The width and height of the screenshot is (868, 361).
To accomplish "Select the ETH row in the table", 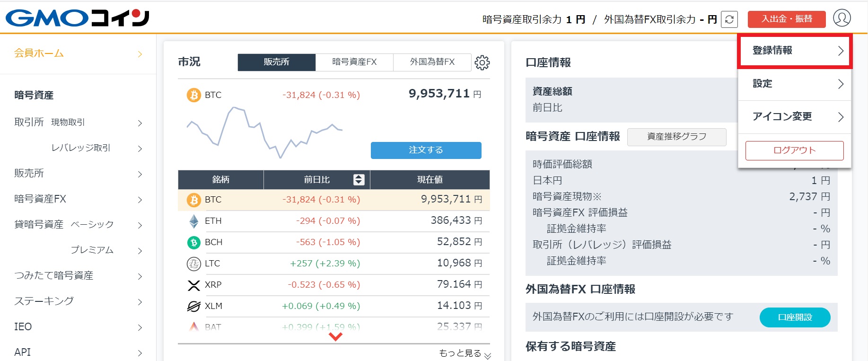I will (334, 221).
